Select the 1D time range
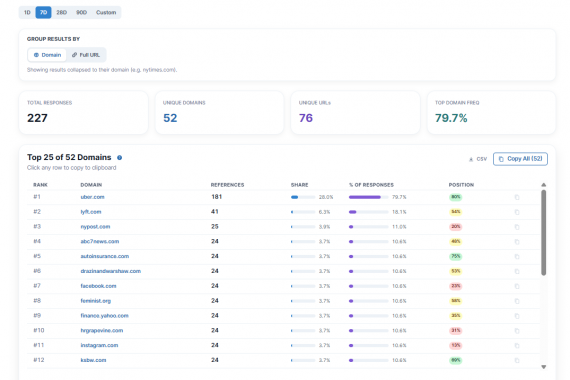Viewport: 570px width, 380px height. (27, 12)
